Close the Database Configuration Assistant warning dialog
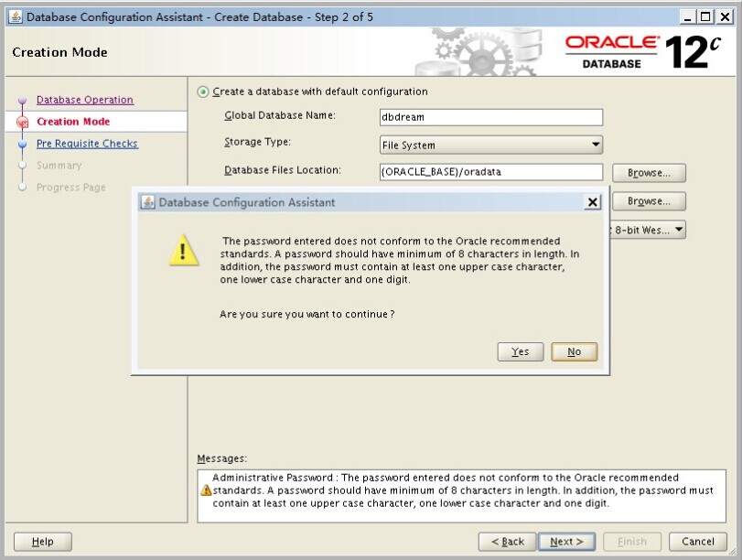The width and height of the screenshot is (742, 560). pos(592,202)
